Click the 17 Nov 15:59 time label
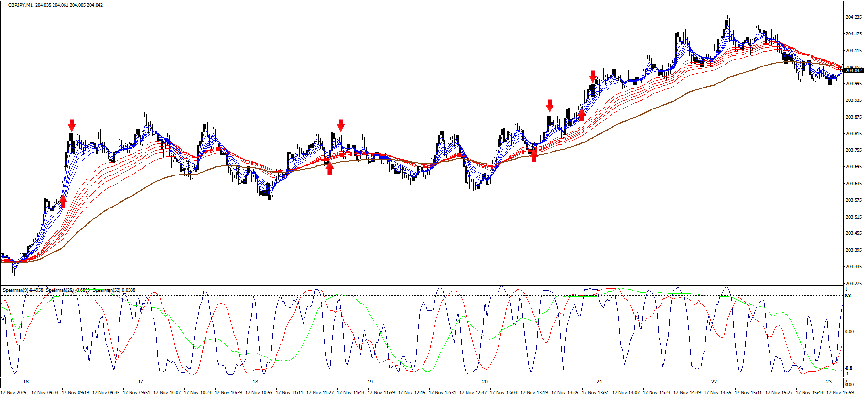 [x=840, y=393]
